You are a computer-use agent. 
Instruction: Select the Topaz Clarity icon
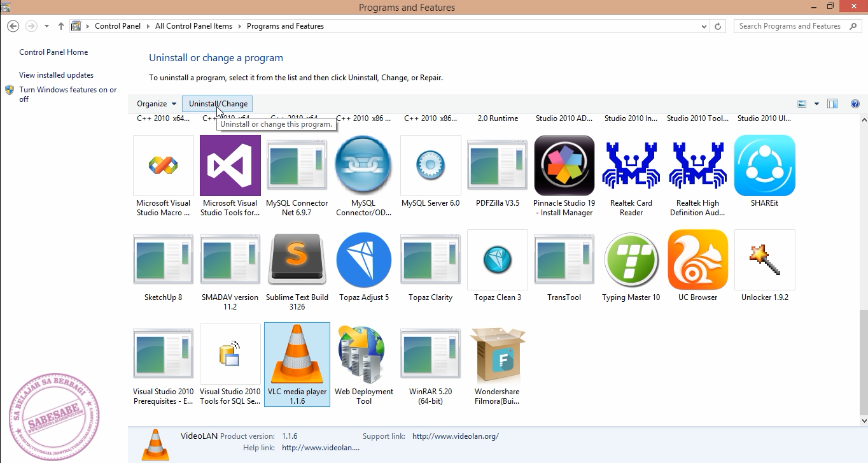(x=431, y=260)
